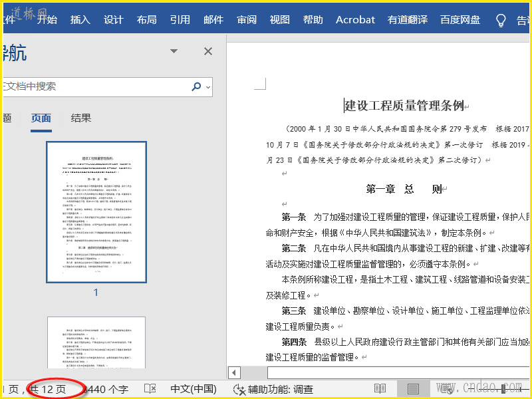Open navigation pane options dropdown arrow
The height and width of the screenshot is (399, 532).
pyautogui.click(x=174, y=51)
